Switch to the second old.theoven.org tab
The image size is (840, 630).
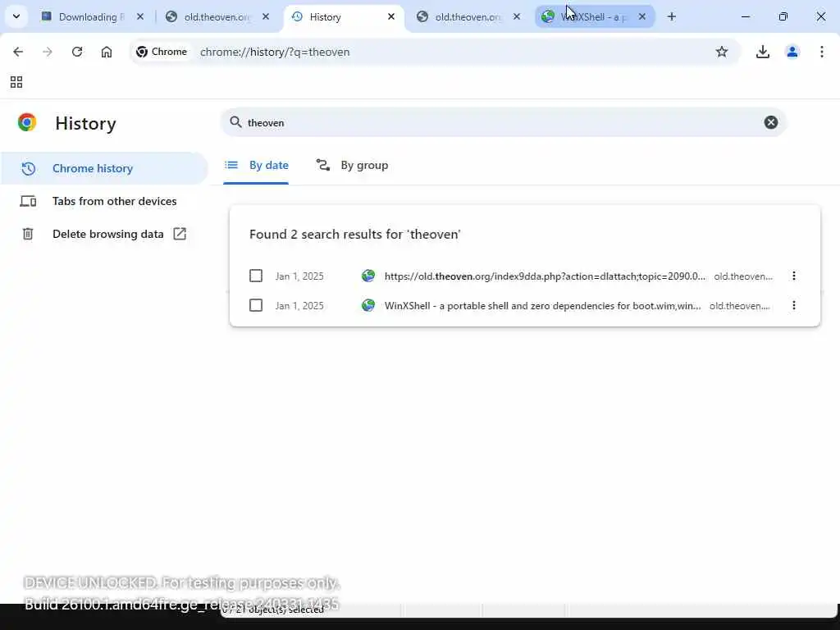[467, 16]
